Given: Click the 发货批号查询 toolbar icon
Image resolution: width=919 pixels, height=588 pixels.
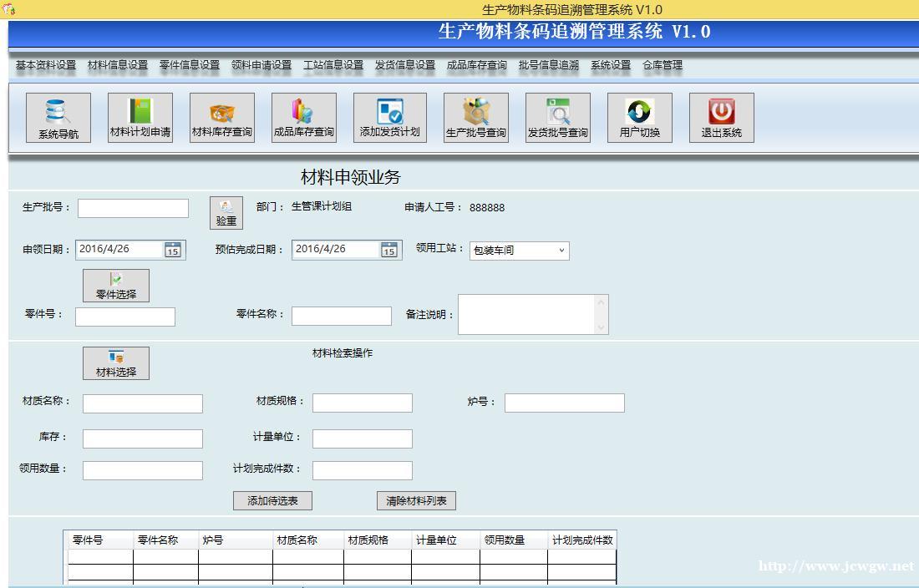Looking at the screenshot, I should click(556, 117).
